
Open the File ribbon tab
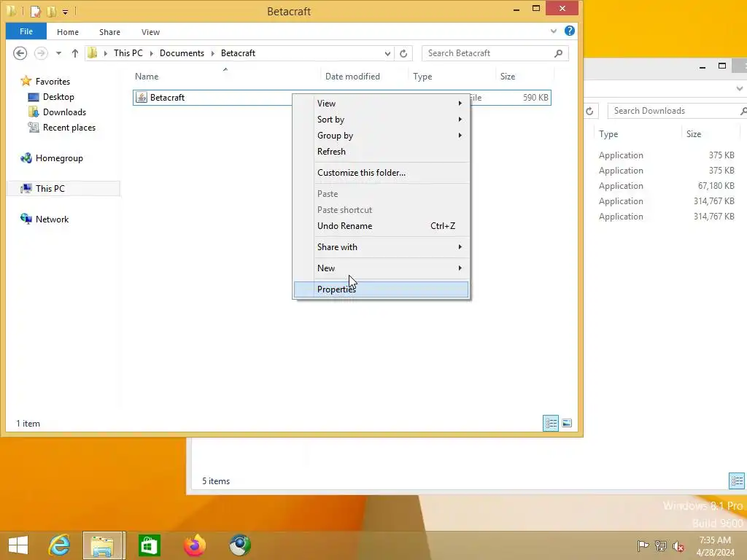coord(26,31)
